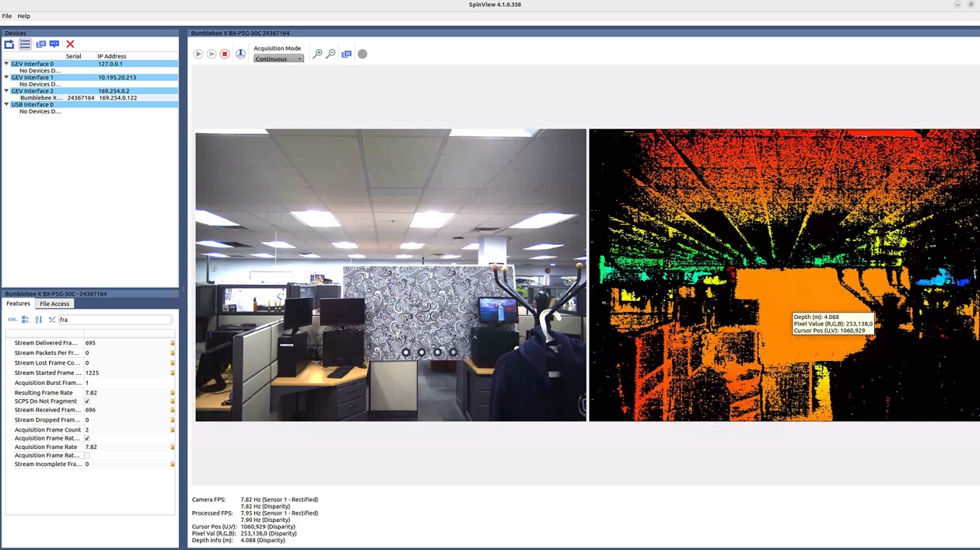Toggle the checked Acquisition Frame Rate checkbox
The width and height of the screenshot is (980, 550).
point(87,438)
